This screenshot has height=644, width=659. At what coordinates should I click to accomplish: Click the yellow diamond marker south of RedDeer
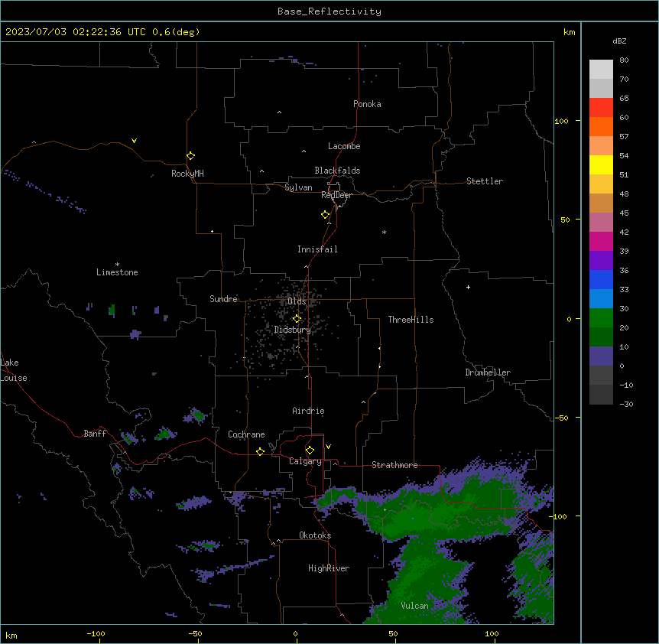tap(326, 215)
